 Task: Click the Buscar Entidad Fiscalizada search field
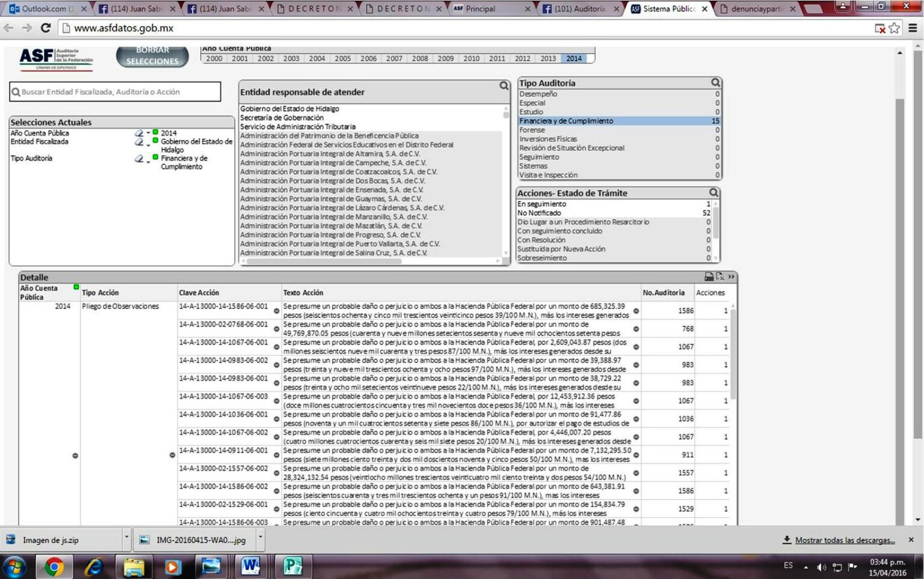click(x=115, y=92)
